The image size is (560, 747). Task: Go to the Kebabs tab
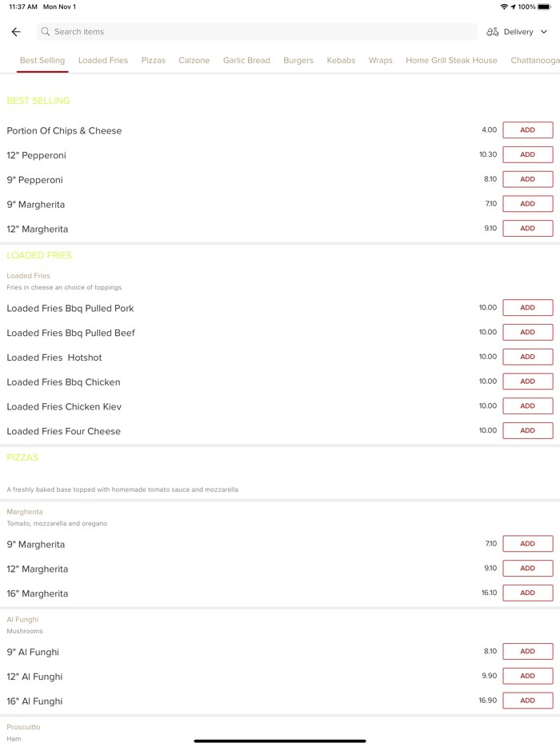(x=341, y=61)
